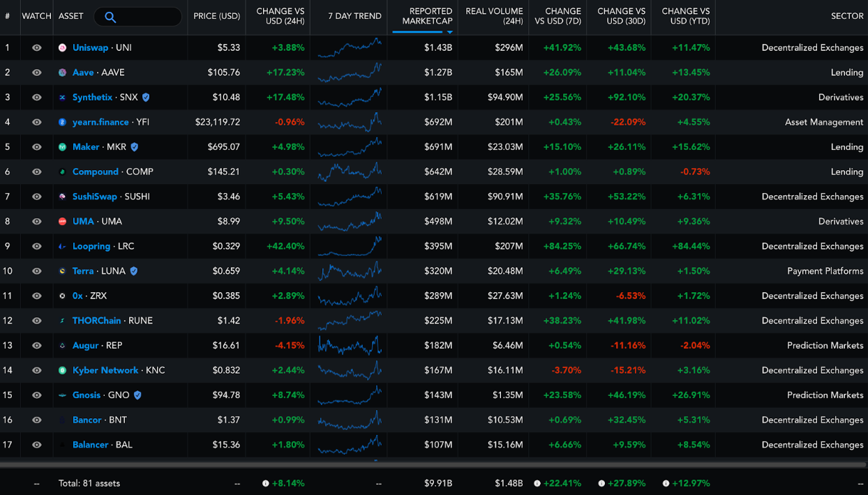Screen dimensions: 868x495
Task: Open the THORChain asset link
Action: pos(97,321)
